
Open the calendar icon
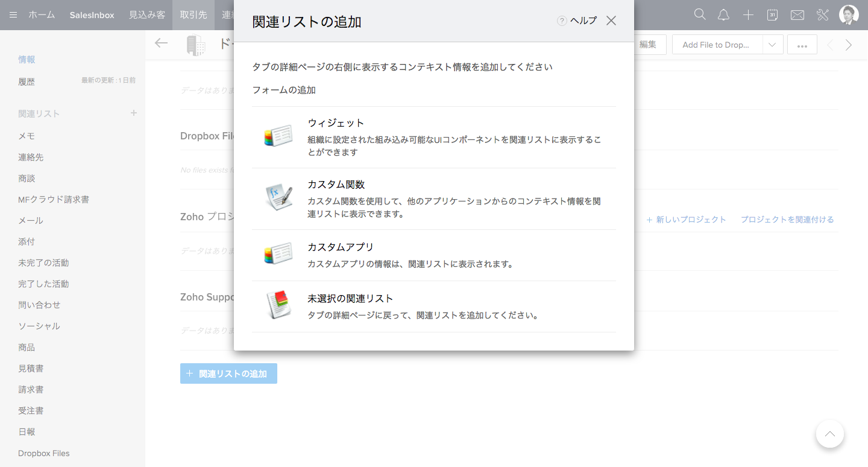[772, 15]
